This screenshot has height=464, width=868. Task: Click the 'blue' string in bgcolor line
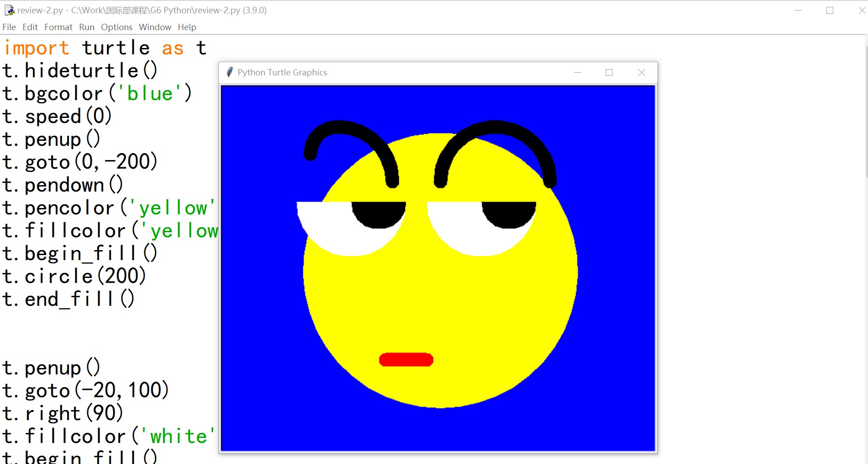coord(150,94)
